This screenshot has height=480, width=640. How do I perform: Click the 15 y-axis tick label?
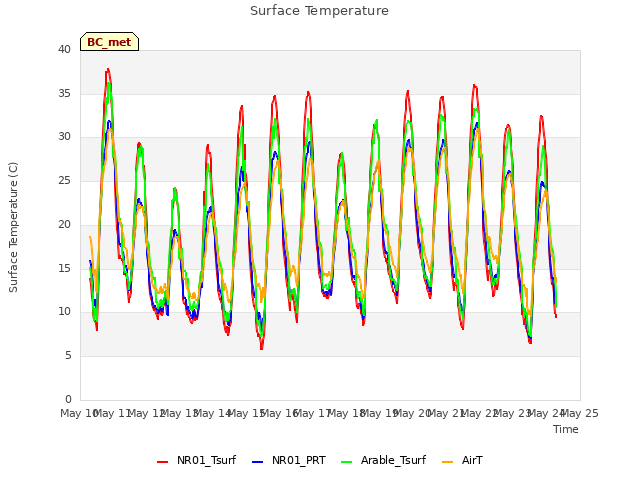(x=64, y=268)
